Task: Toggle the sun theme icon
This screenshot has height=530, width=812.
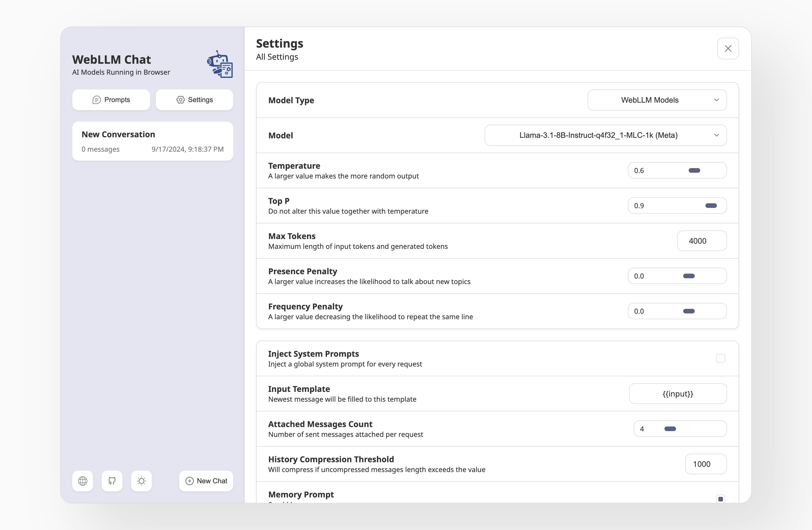Action: [141, 481]
